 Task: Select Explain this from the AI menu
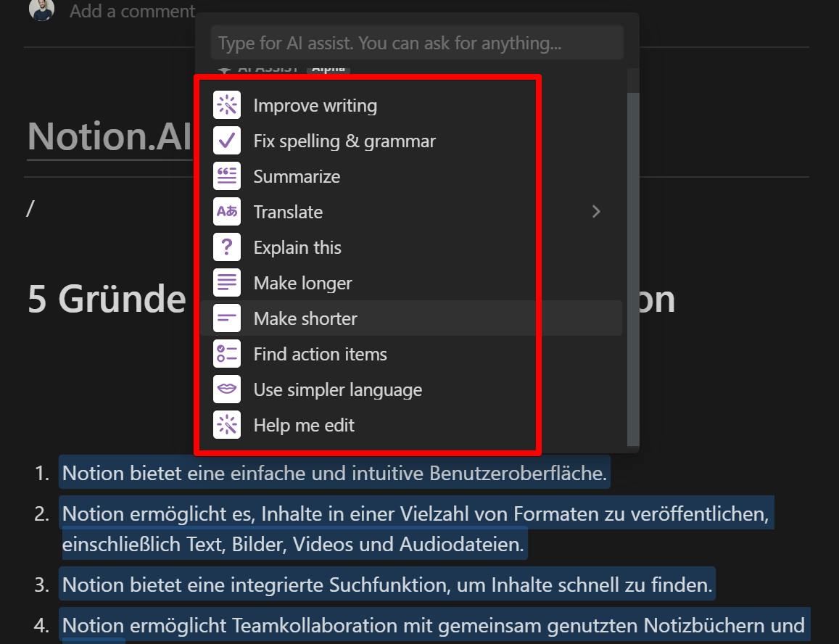coord(297,247)
